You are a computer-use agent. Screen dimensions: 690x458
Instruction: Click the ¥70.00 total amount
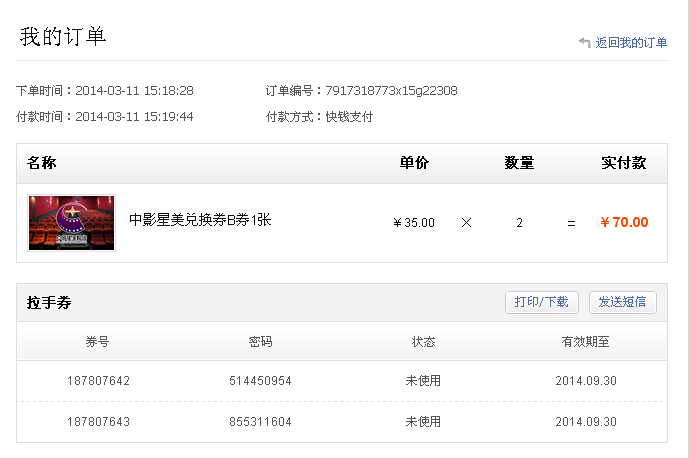624,222
